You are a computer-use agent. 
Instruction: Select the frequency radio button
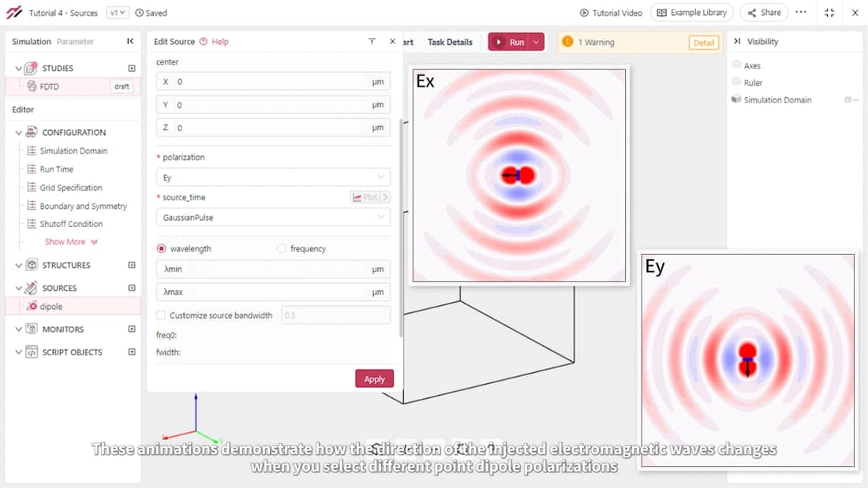(x=282, y=248)
